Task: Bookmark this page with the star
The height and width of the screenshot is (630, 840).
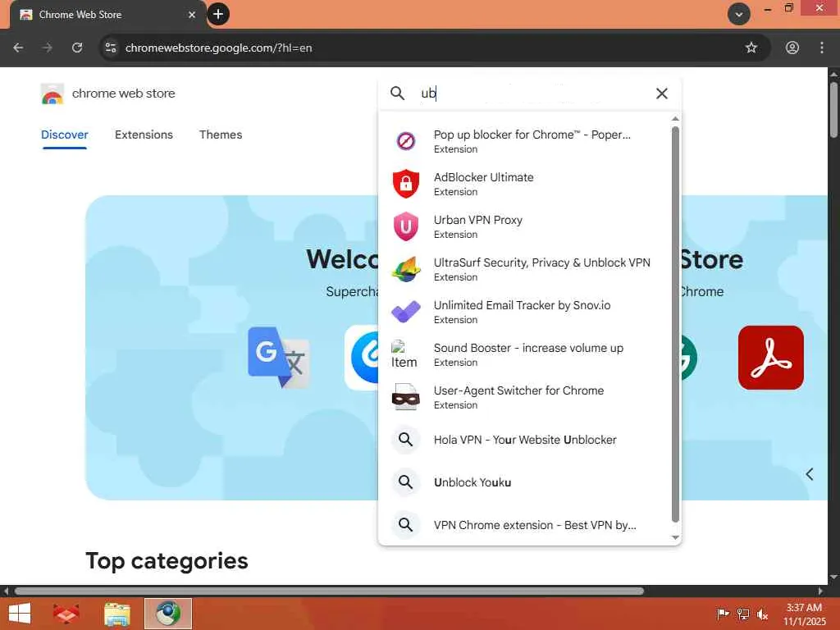Action: pyautogui.click(x=751, y=48)
